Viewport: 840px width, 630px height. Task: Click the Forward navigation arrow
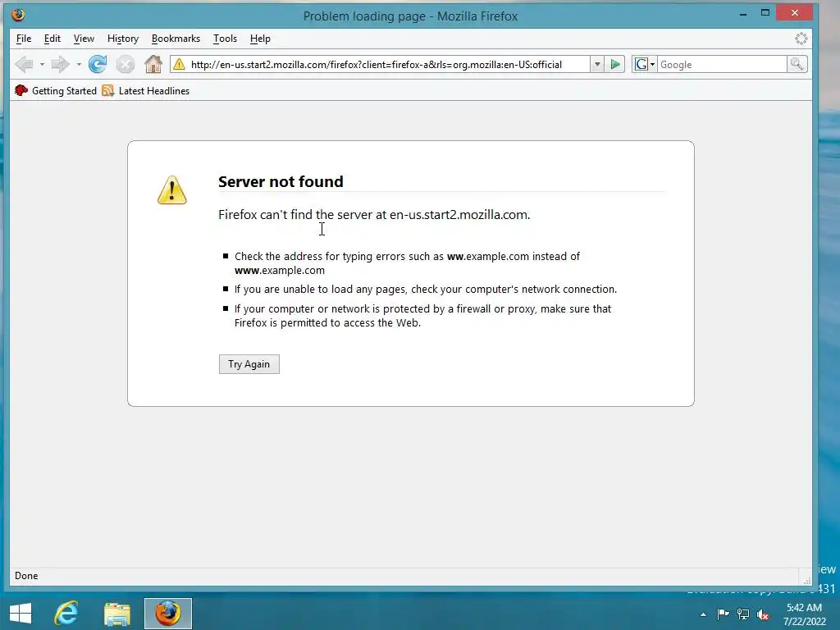(x=60, y=64)
